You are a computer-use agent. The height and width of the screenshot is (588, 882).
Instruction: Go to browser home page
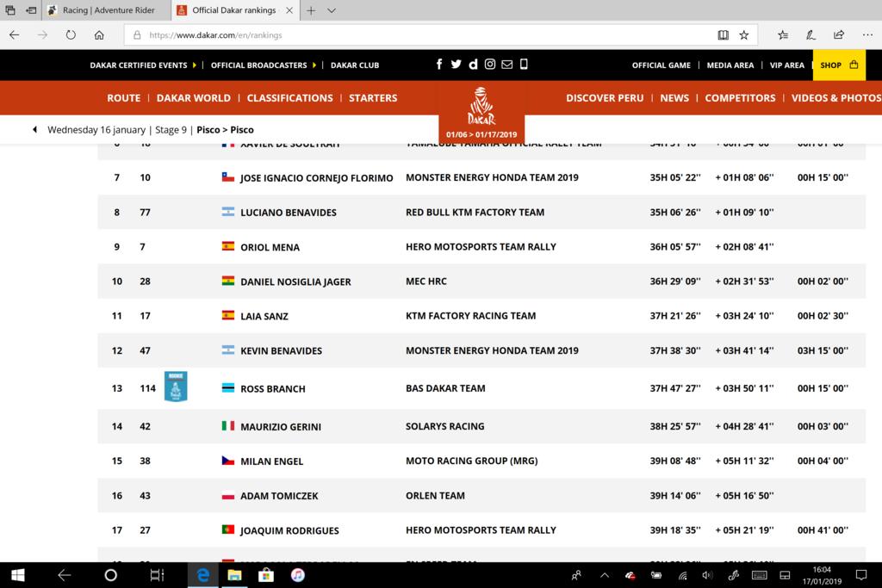(x=99, y=34)
